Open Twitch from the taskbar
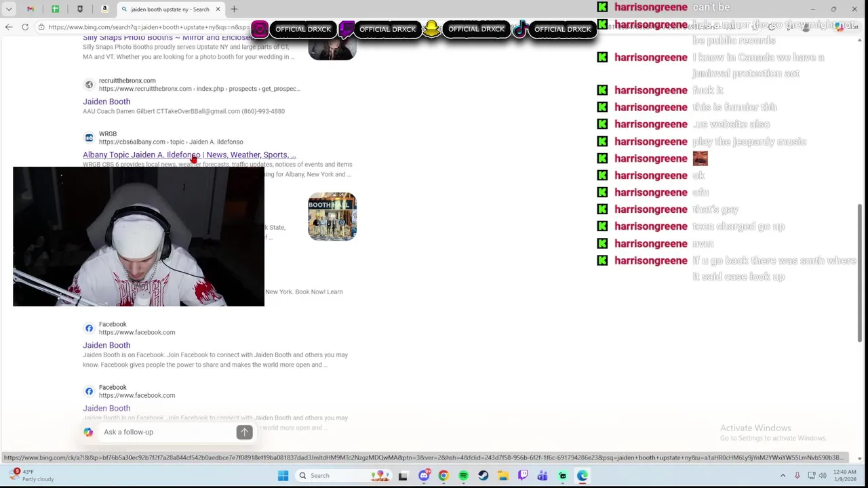Image resolution: width=868 pixels, height=488 pixels. 523,476
